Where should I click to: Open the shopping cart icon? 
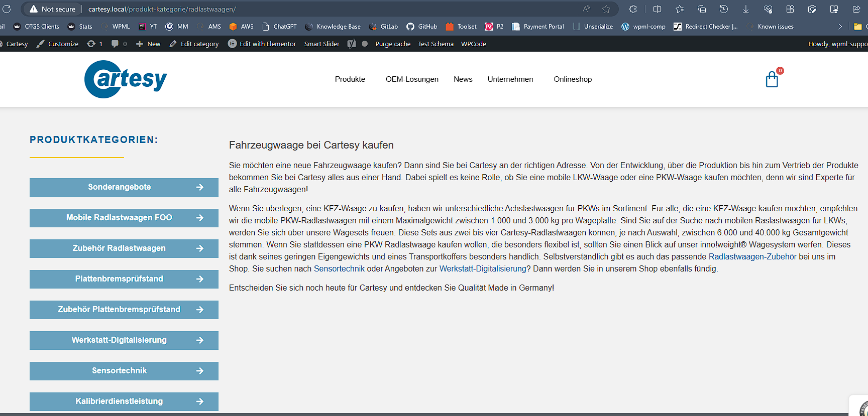tap(772, 79)
